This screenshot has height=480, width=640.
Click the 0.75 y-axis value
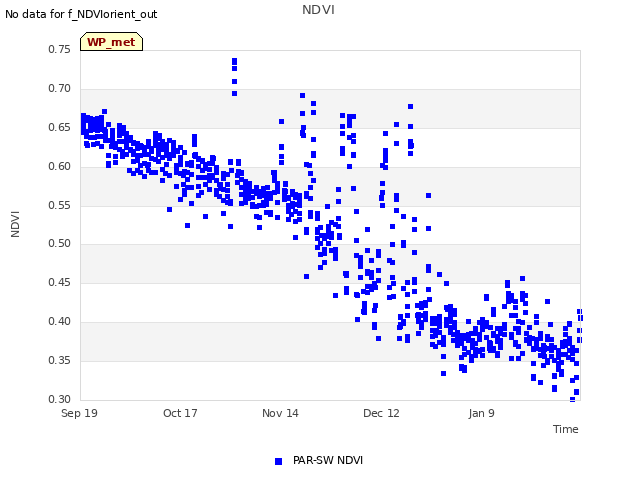coord(59,49)
